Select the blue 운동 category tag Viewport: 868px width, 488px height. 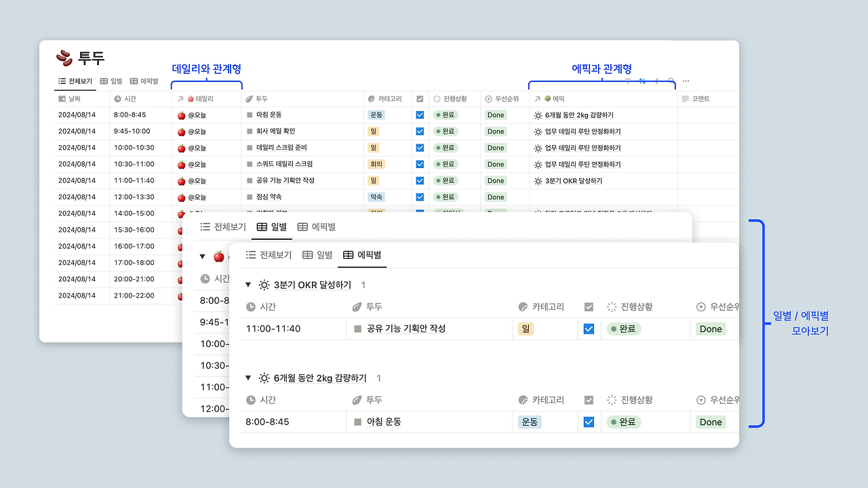click(x=375, y=115)
